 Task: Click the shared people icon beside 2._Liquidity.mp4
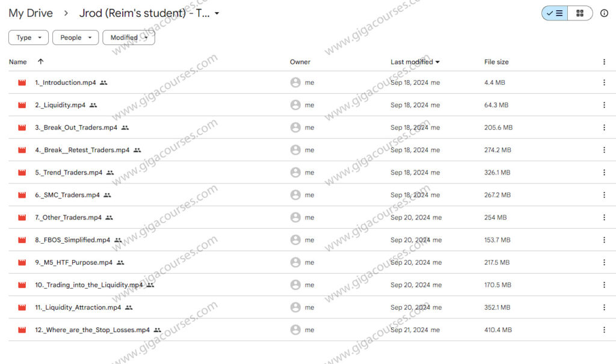coord(93,105)
